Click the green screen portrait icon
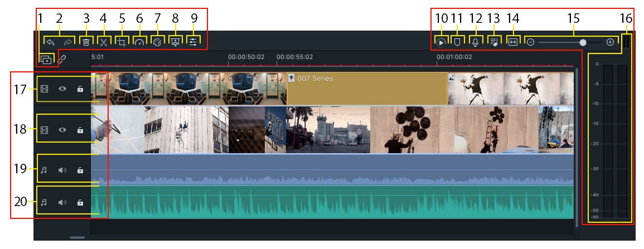The height and width of the screenshot is (249, 644). coord(175,42)
